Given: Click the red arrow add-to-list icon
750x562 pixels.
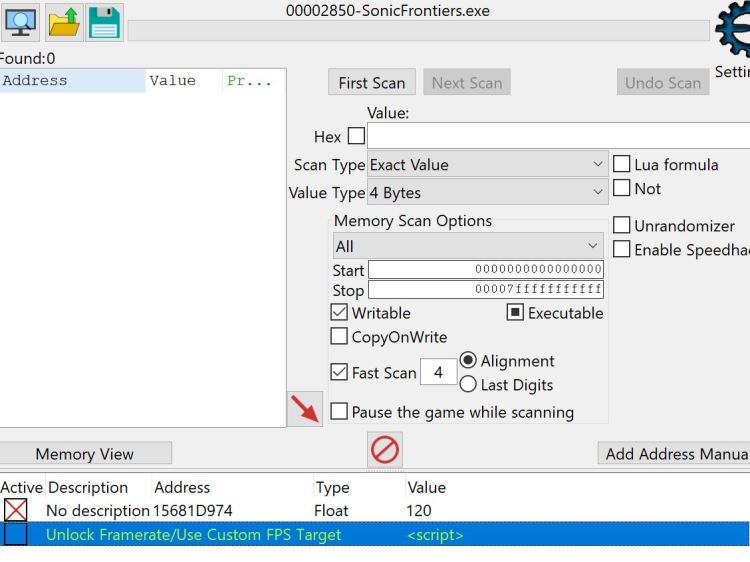Looking at the screenshot, I should (x=304, y=409).
